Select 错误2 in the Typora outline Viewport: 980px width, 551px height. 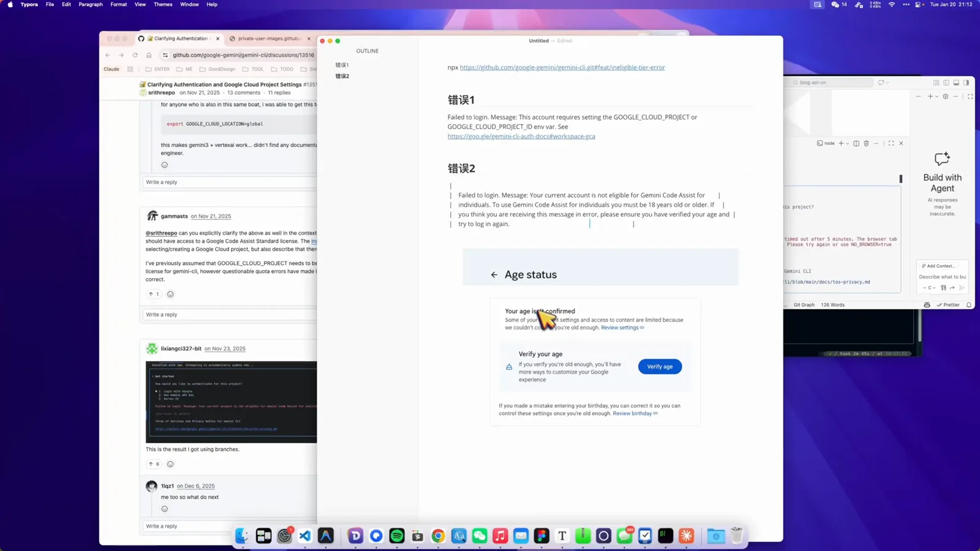point(342,76)
